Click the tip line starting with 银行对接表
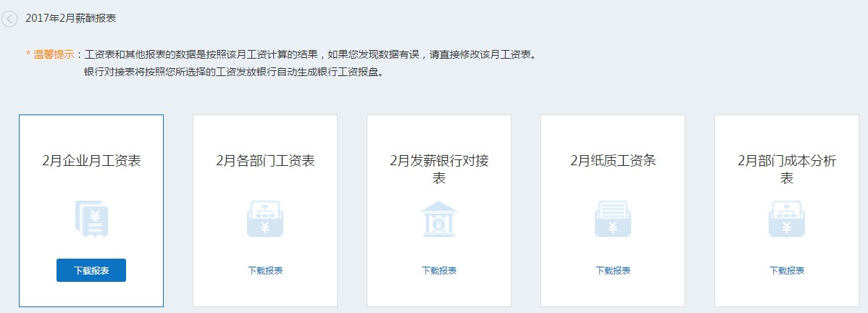The width and height of the screenshot is (868, 313). point(233,72)
